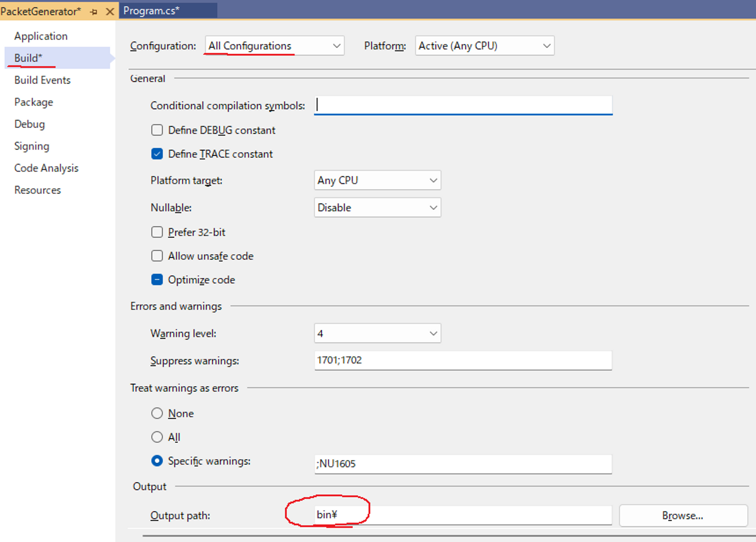Go to the Package page
This screenshot has height=542, width=756.
click(34, 102)
